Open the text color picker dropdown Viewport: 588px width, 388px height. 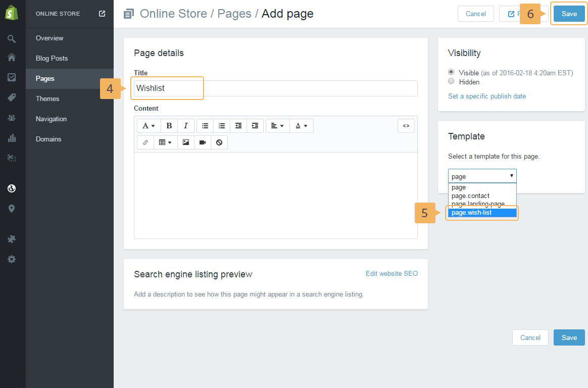[x=302, y=126]
